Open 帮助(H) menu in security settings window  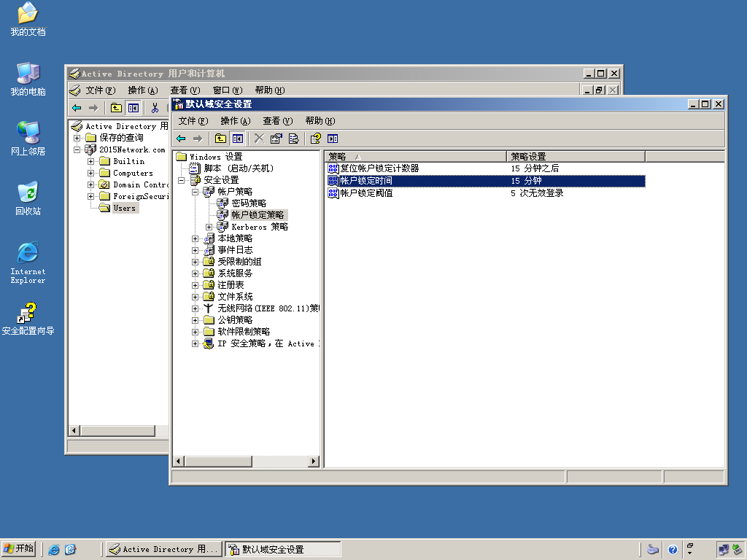pyautogui.click(x=320, y=121)
